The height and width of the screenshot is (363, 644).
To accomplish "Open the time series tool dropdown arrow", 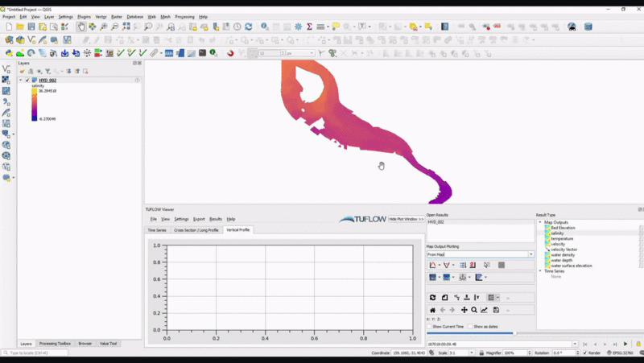I will click(439, 266).
